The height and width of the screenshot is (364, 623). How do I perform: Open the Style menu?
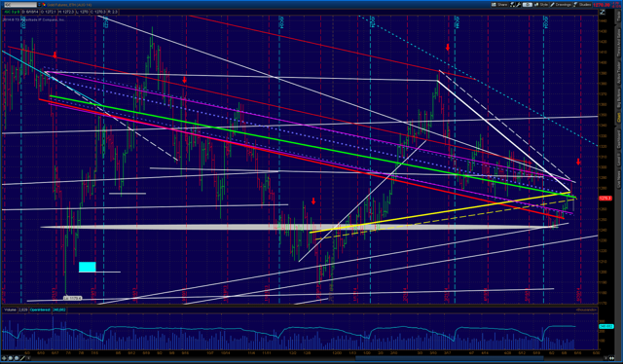541,5
